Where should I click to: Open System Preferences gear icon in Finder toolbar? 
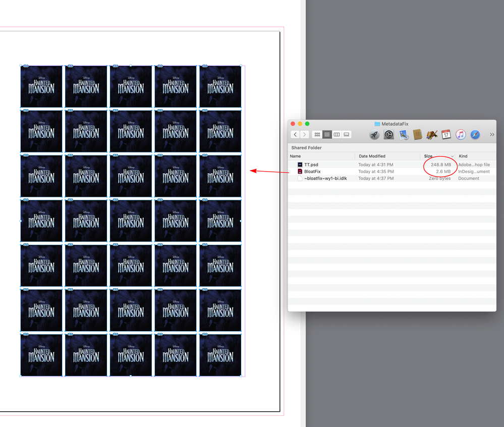point(388,134)
